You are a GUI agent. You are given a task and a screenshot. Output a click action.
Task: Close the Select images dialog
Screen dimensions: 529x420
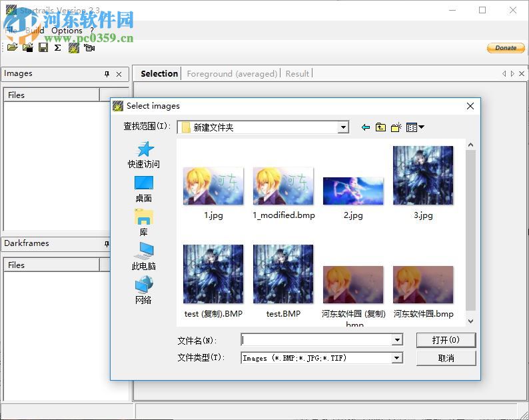click(x=470, y=106)
